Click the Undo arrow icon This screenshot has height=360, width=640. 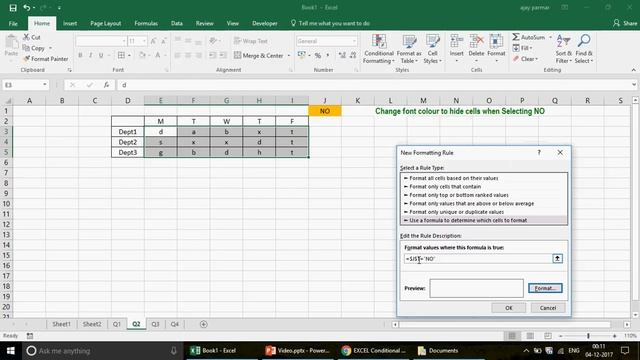click(x=27, y=8)
